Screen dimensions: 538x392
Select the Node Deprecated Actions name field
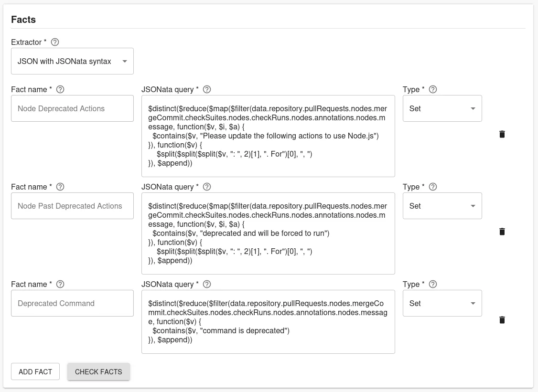click(x=72, y=108)
